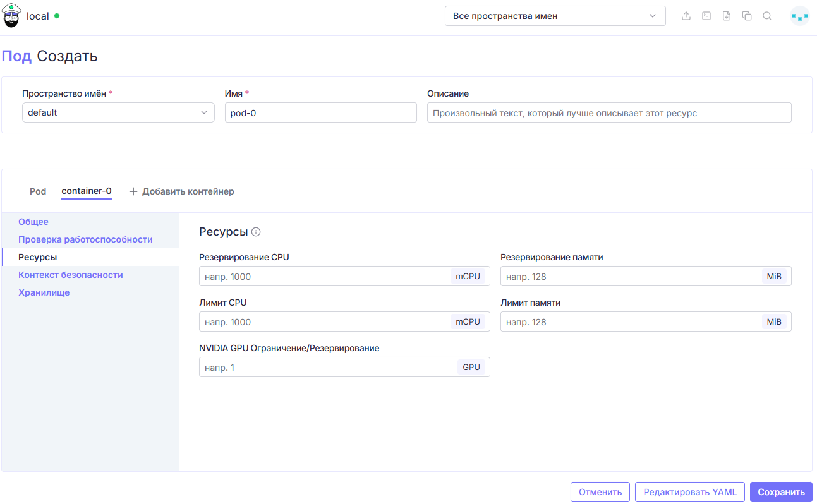Click the MiB unit of Резервирование памяти
The width and height of the screenshot is (817, 504).
point(774,276)
